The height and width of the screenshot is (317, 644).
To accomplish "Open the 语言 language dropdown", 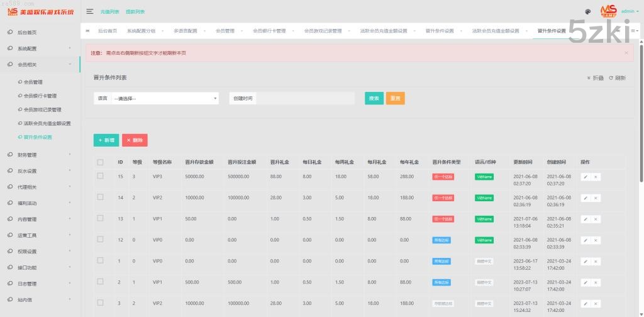I will click(164, 98).
